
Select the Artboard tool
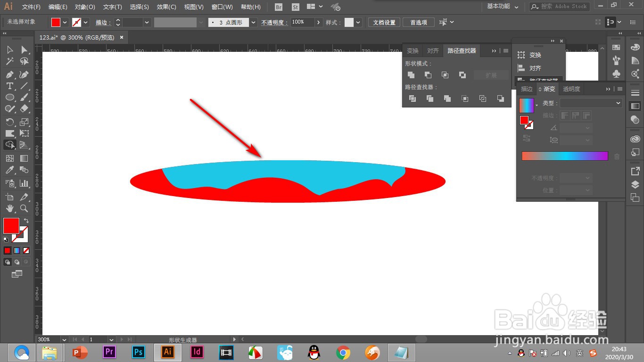click(x=9, y=197)
